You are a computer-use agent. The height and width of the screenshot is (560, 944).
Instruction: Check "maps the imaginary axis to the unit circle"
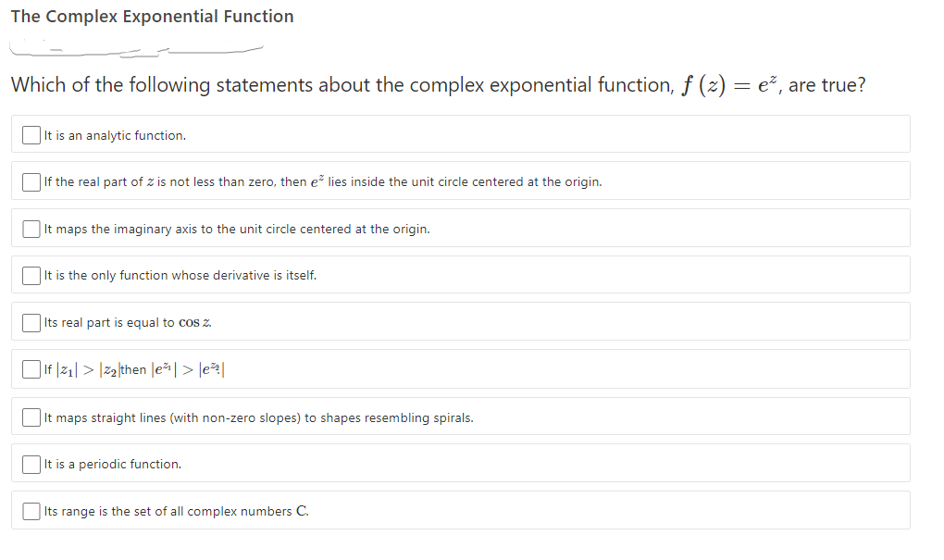[x=31, y=228]
